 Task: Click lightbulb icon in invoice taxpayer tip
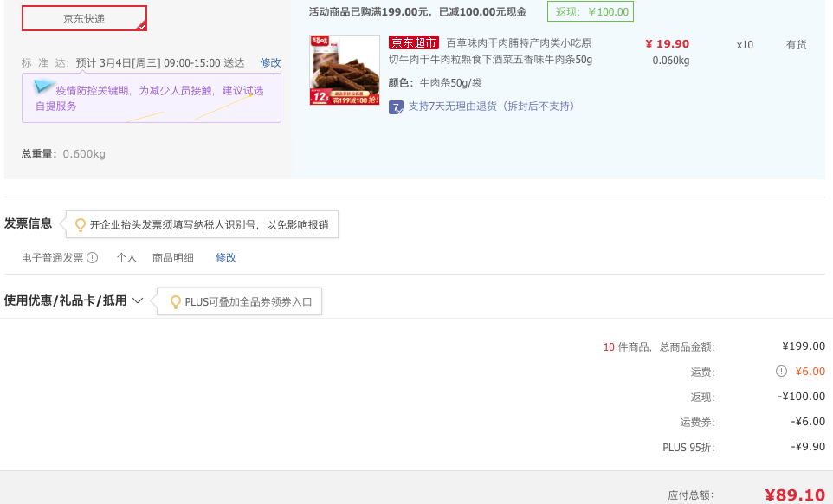point(81,224)
